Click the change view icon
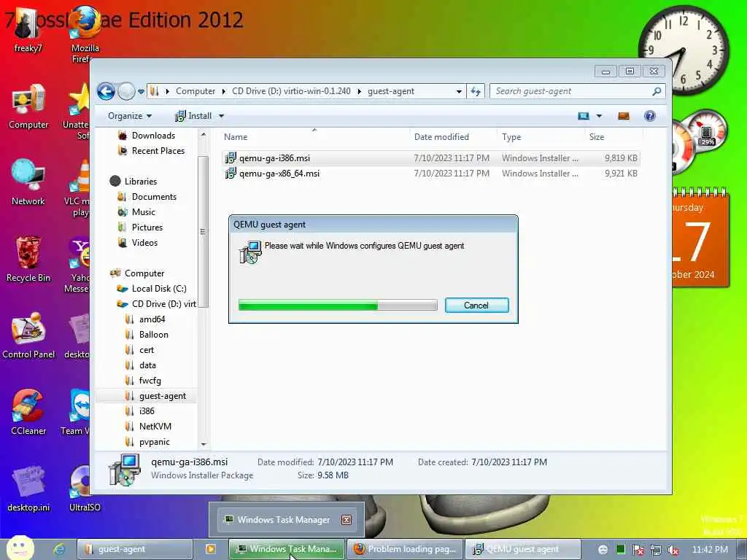The width and height of the screenshot is (747, 560). click(x=584, y=116)
